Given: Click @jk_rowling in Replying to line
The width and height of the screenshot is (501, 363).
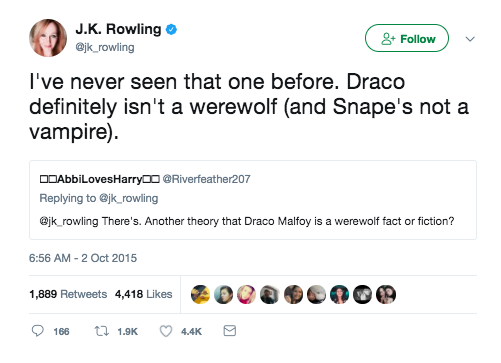Looking at the screenshot, I should [129, 198].
